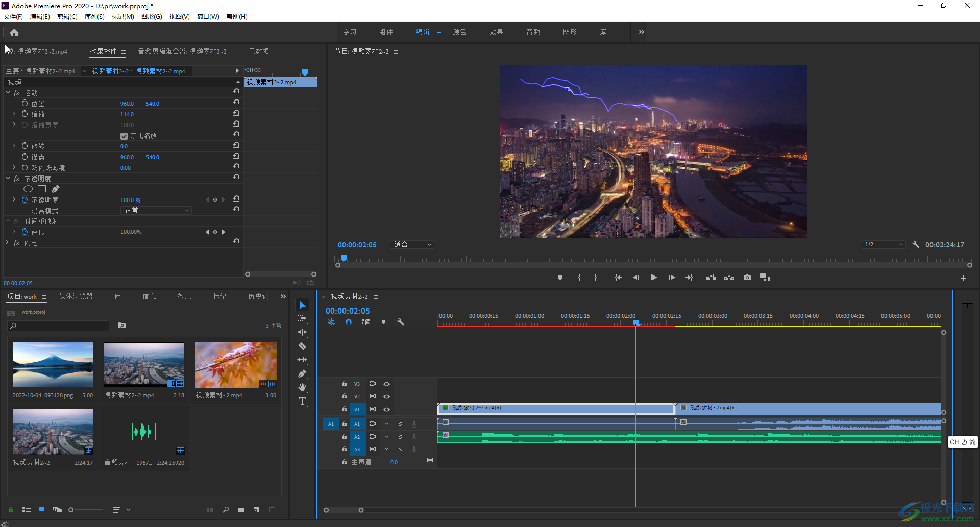
Task: Expand the Rotation (旋转) parameter
Action: 14,146
